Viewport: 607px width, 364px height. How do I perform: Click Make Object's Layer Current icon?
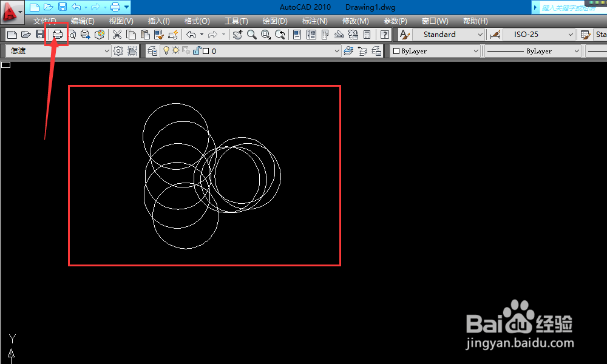pos(348,51)
